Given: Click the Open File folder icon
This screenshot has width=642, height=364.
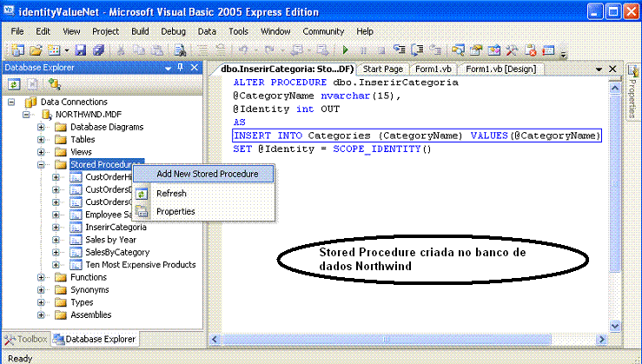Looking at the screenshot, I should pyautogui.click(x=36, y=50).
